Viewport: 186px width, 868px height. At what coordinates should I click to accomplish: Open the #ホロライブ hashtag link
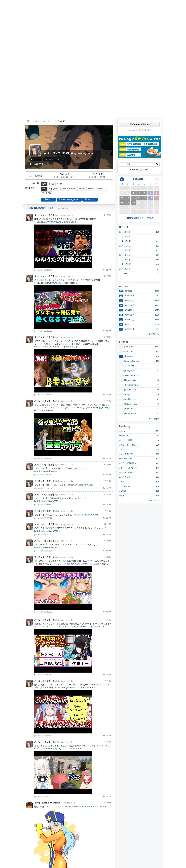click(125, 477)
